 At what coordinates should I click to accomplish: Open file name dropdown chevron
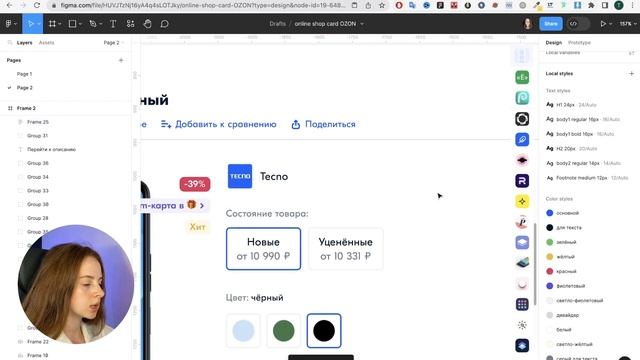362,24
